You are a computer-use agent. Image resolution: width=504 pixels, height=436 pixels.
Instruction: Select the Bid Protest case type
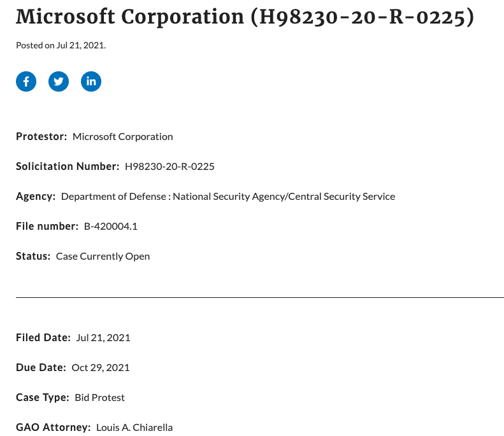(x=99, y=397)
